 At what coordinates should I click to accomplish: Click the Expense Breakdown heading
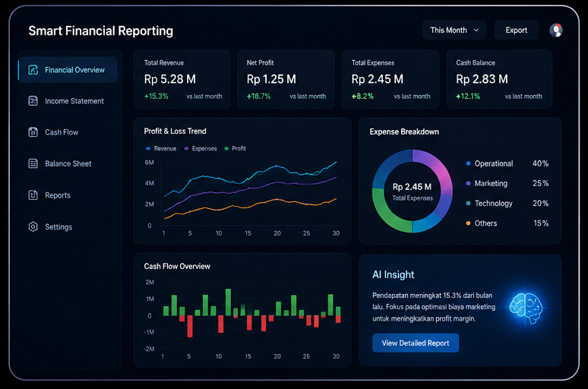coord(404,132)
